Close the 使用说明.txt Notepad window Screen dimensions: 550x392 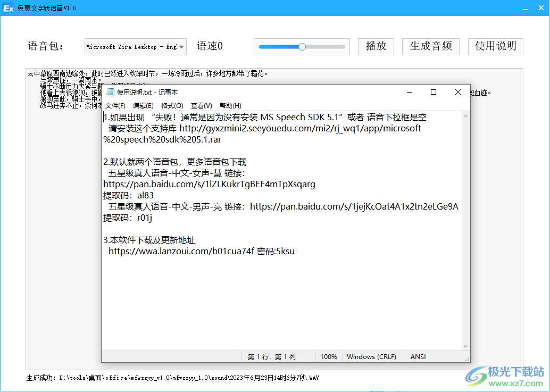458,92
